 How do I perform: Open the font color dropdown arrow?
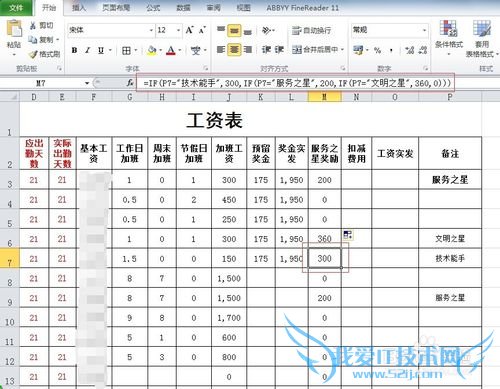[180, 51]
